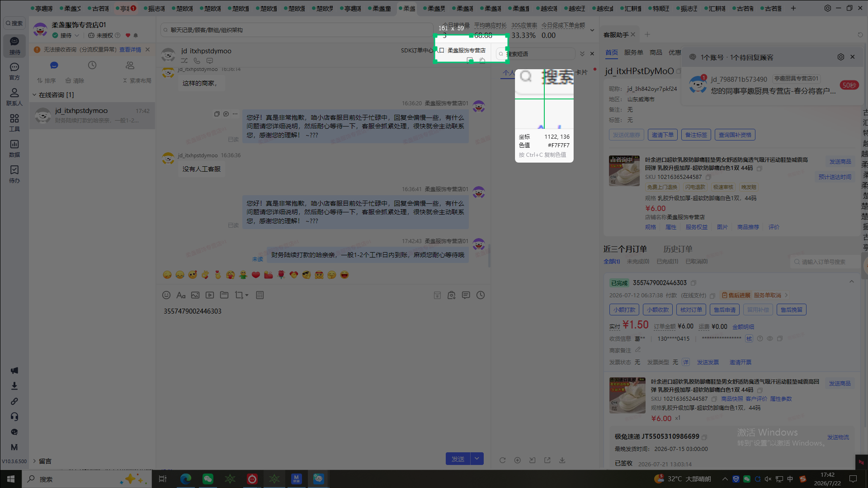Open the 官方 official messages sidebar icon

(x=14, y=71)
